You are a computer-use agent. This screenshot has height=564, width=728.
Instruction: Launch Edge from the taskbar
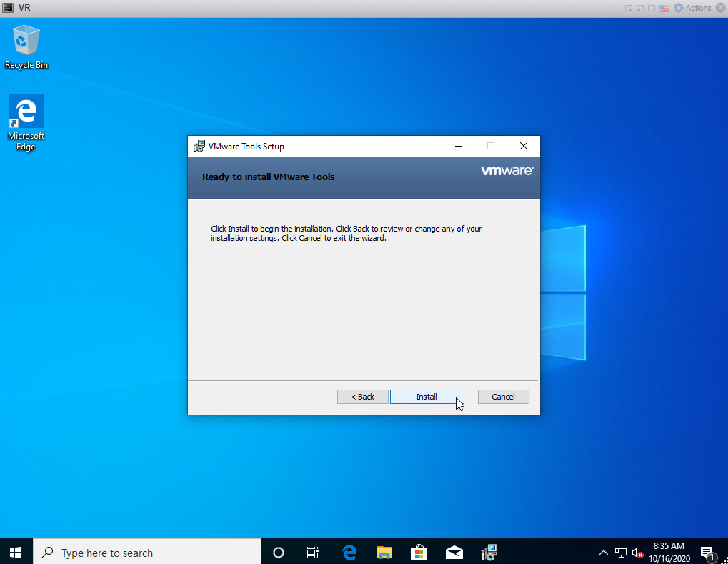click(x=349, y=553)
